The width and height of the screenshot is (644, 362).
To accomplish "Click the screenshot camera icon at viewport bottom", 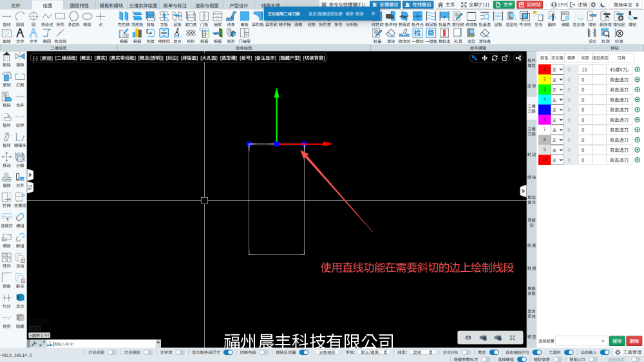I will (x=468, y=338).
